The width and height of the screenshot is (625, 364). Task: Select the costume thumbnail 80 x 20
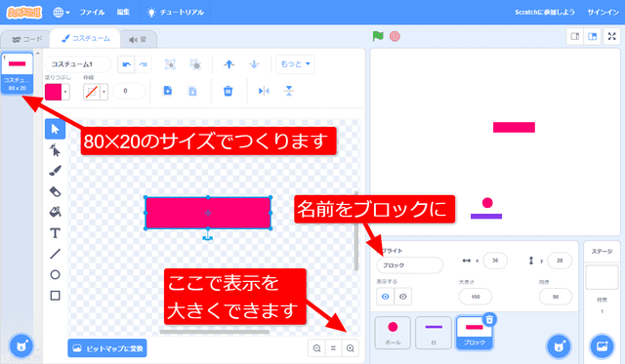pyautogui.click(x=18, y=73)
